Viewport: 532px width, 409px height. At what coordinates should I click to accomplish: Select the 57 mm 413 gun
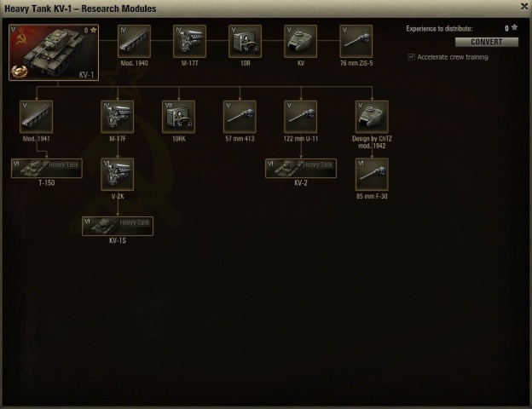coord(240,117)
